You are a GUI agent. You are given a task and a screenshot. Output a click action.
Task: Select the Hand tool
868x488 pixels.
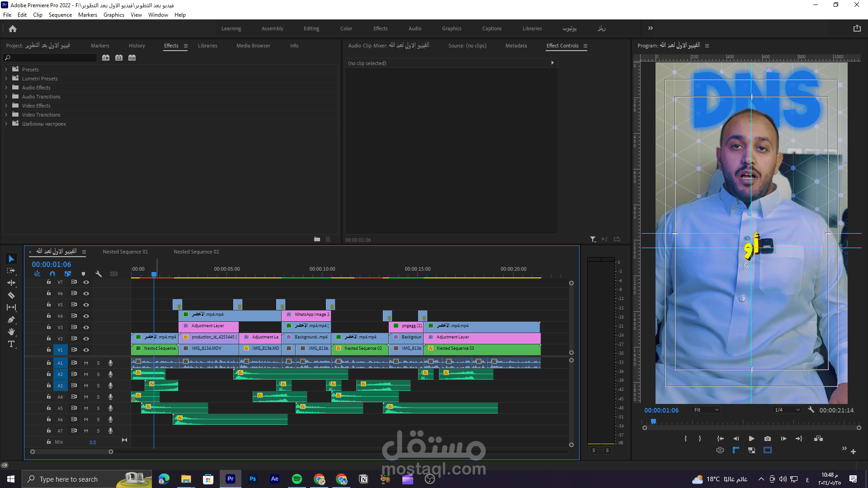point(11,332)
